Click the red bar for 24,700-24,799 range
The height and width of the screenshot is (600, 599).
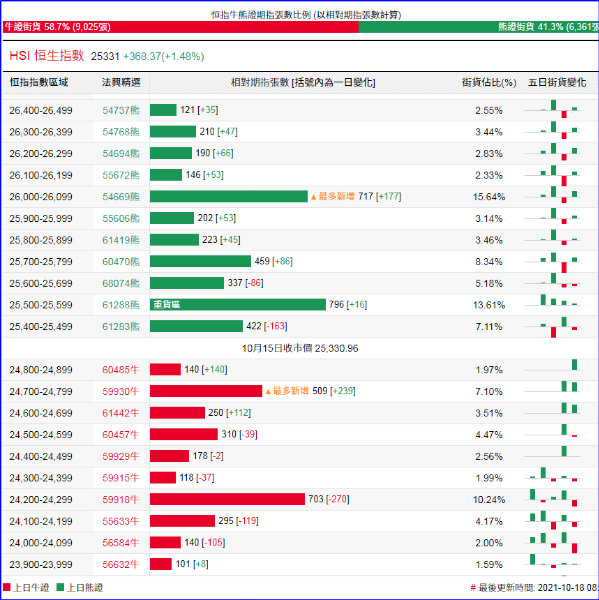click(x=206, y=391)
